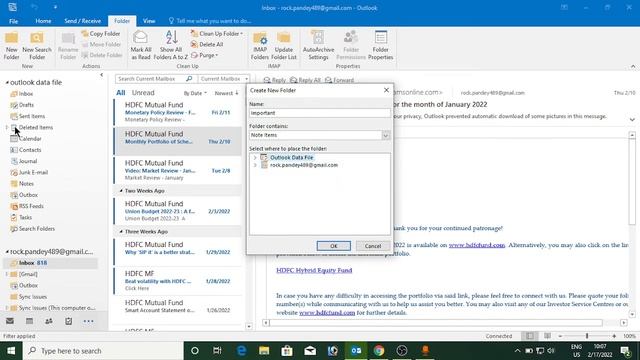Click Update Folder List icon

[x=284, y=45]
